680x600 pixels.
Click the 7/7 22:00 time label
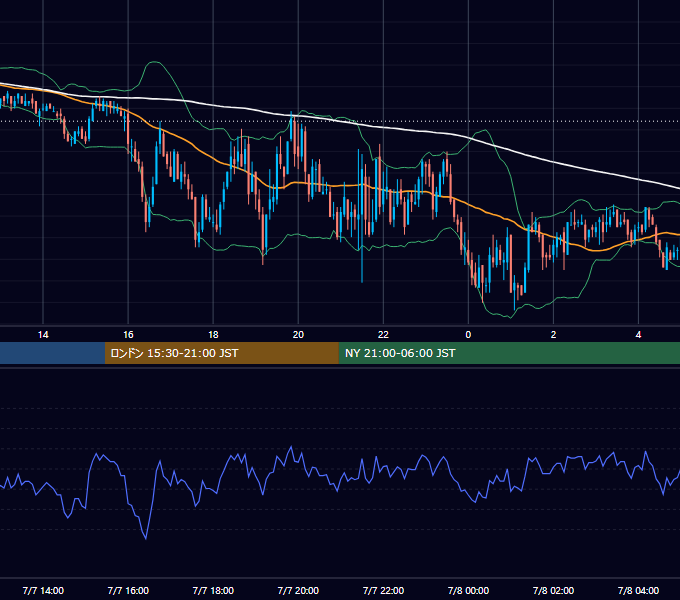click(x=383, y=590)
